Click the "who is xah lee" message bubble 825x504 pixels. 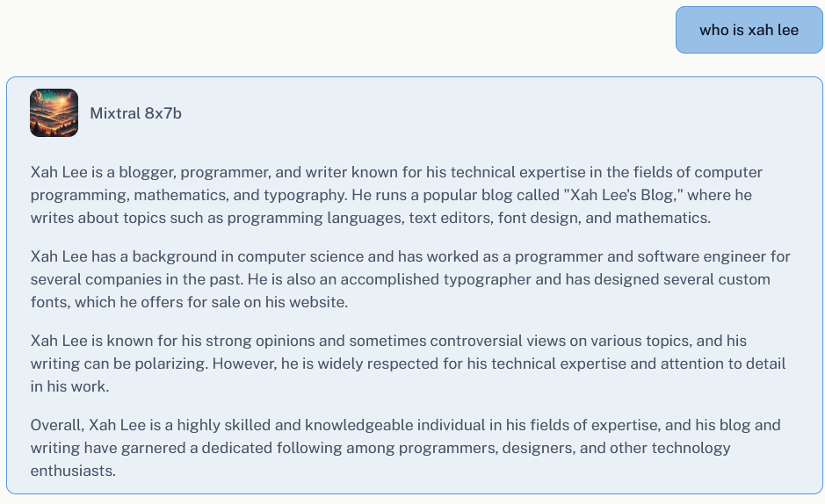coord(749,30)
